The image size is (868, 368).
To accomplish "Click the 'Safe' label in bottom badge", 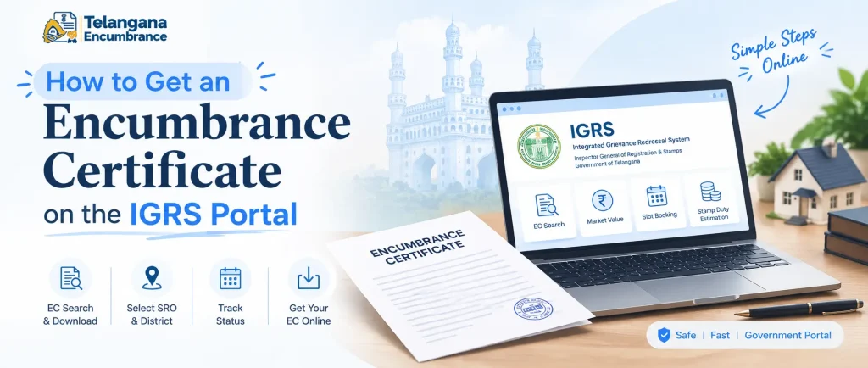I will coord(686,335).
